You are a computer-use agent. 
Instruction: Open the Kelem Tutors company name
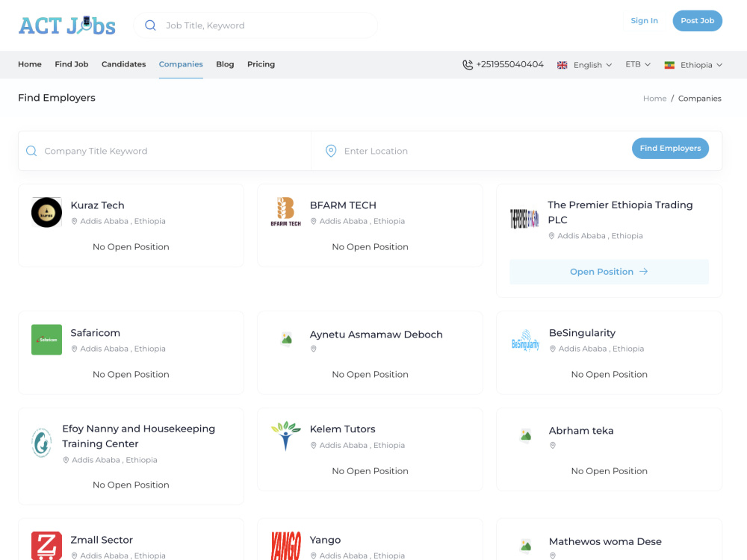coord(343,429)
